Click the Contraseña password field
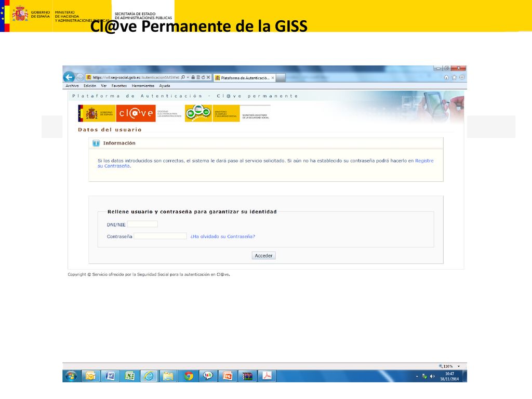Image resolution: width=532 pixels, height=399 pixels. [160, 236]
